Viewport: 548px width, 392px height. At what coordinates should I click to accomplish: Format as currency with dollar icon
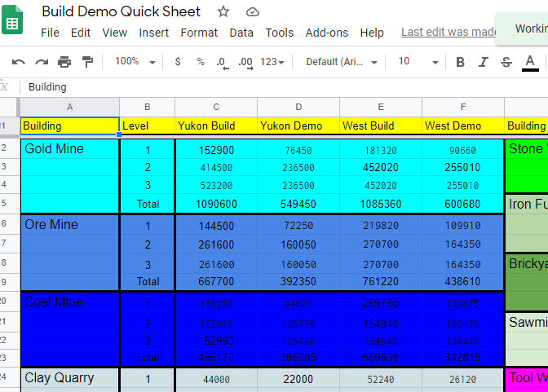pyautogui.click(x=178, y=62)
